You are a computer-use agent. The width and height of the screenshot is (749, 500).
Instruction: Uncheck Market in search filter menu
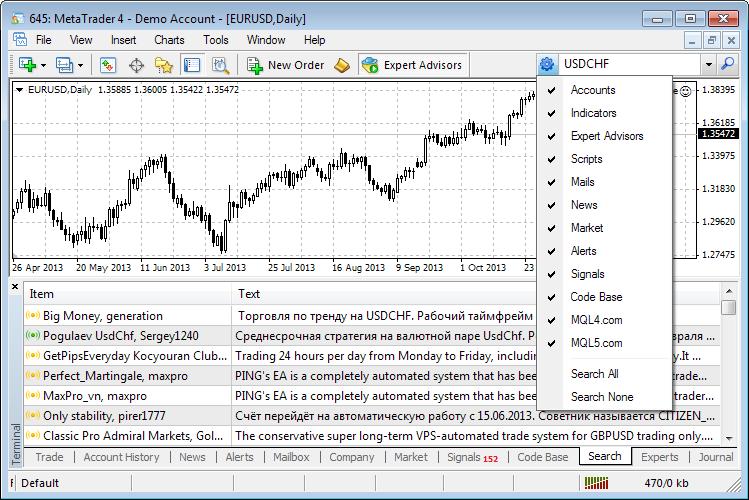tap(604, 227)
